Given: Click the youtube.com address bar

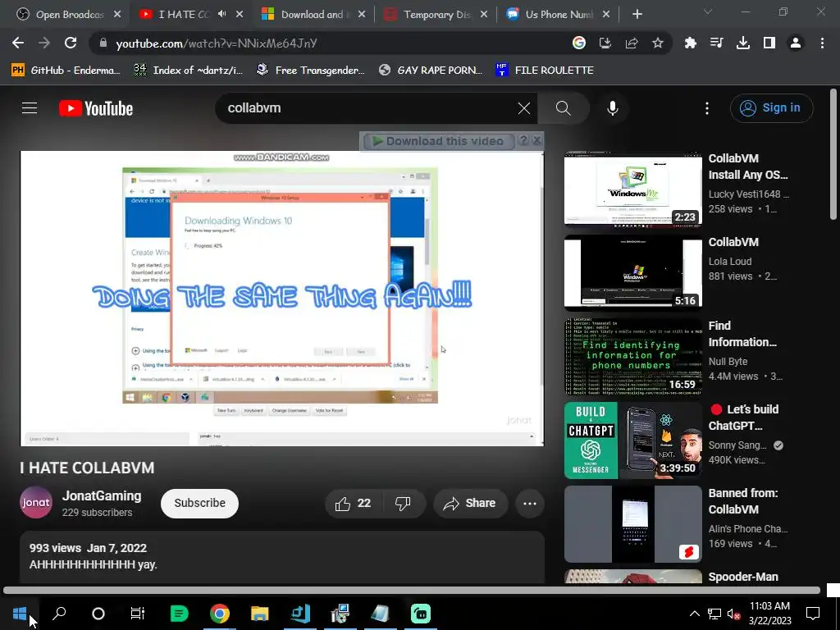Looking at the screenshot, I should tap(332, 43).
